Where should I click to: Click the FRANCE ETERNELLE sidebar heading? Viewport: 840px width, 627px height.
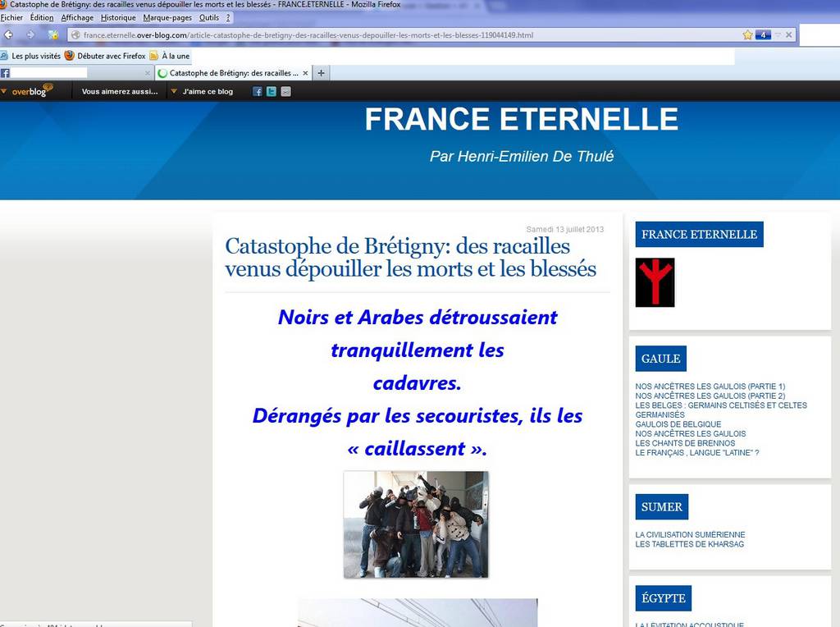[x=699, y=234]
